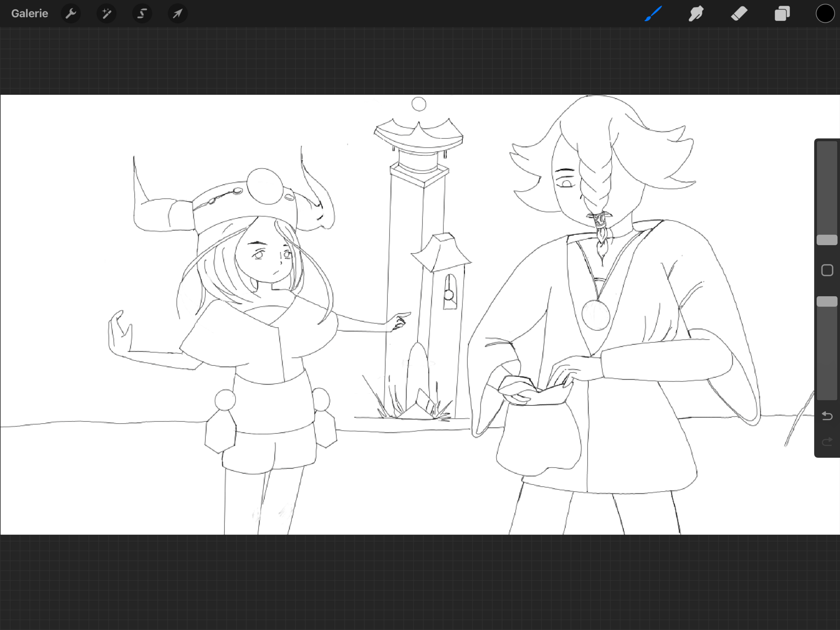Select the Eraser tool

[739, 14]
